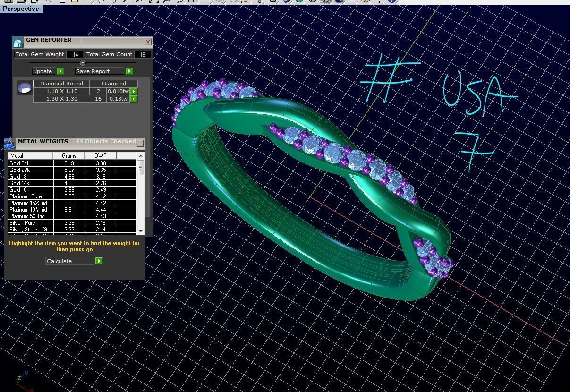
Task: Click the Total Gem Weight value field
Action: coord(75,54)
